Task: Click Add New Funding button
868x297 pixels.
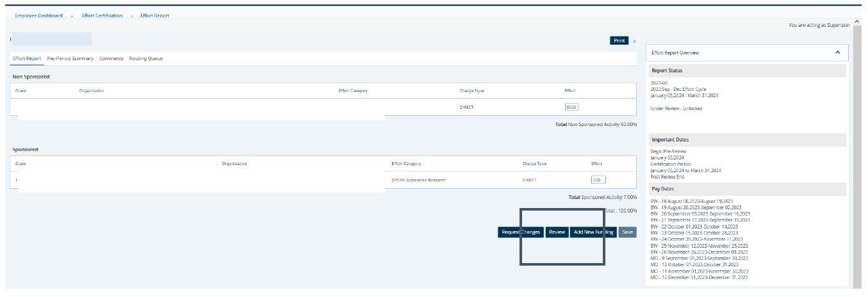Action: (594, 232)
